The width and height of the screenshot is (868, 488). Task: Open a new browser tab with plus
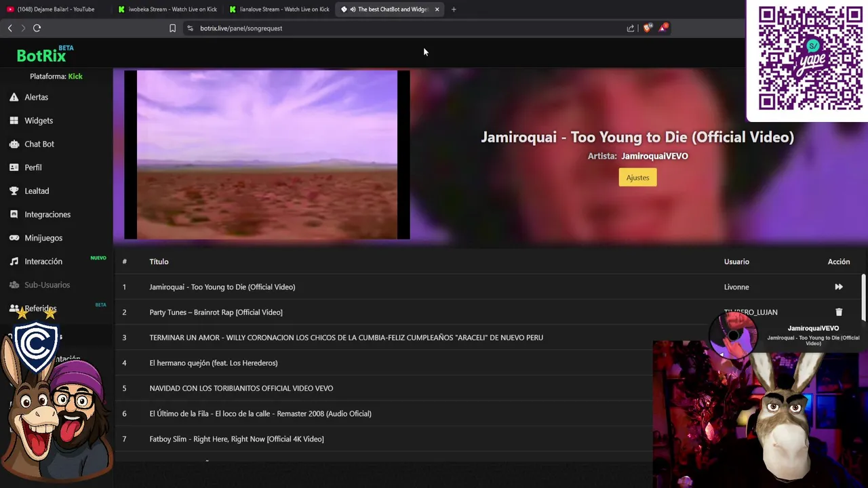[x=454, y=9]
